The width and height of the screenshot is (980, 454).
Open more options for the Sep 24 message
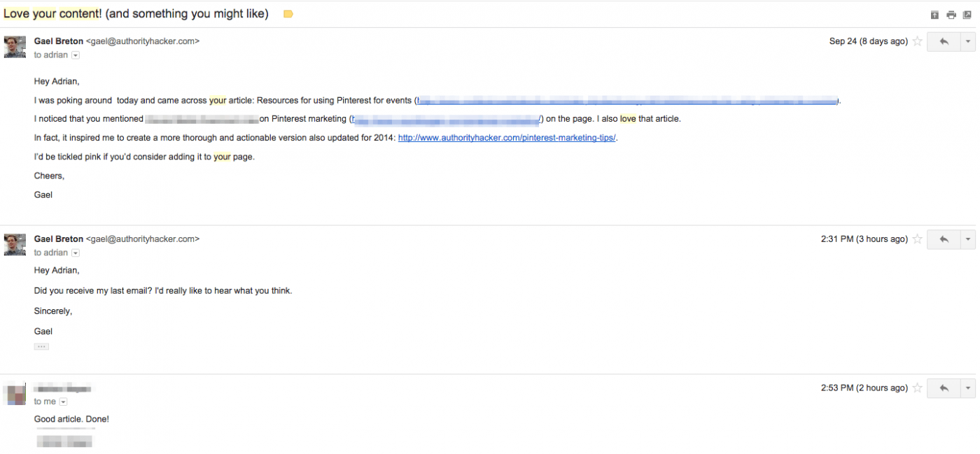tap(968, 41)
